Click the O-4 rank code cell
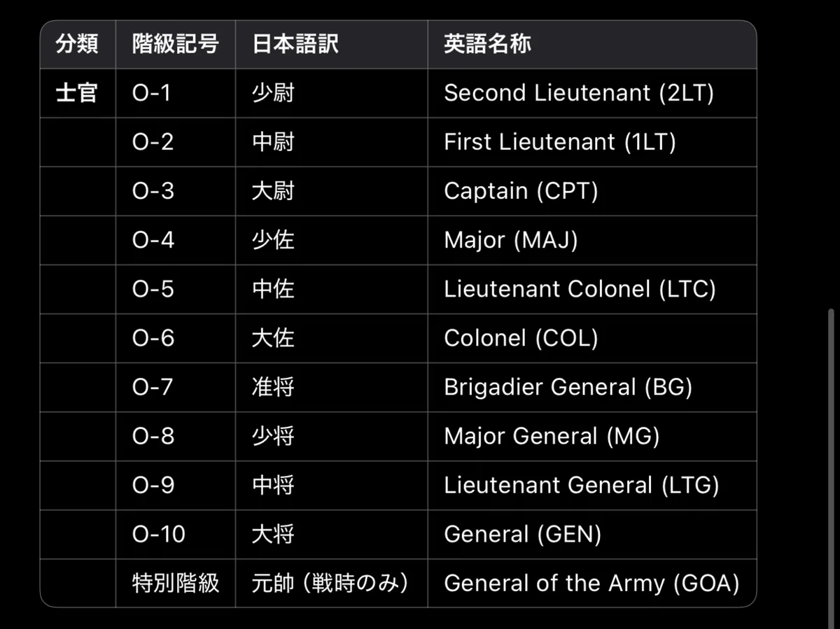Screen dimensions: 840x629 [x=176, y=240]
